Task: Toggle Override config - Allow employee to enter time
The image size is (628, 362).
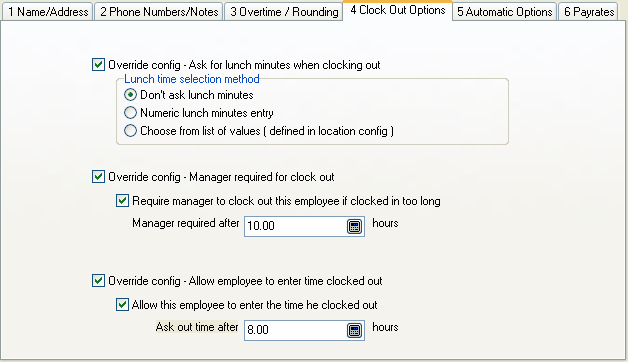Action: 98,281
